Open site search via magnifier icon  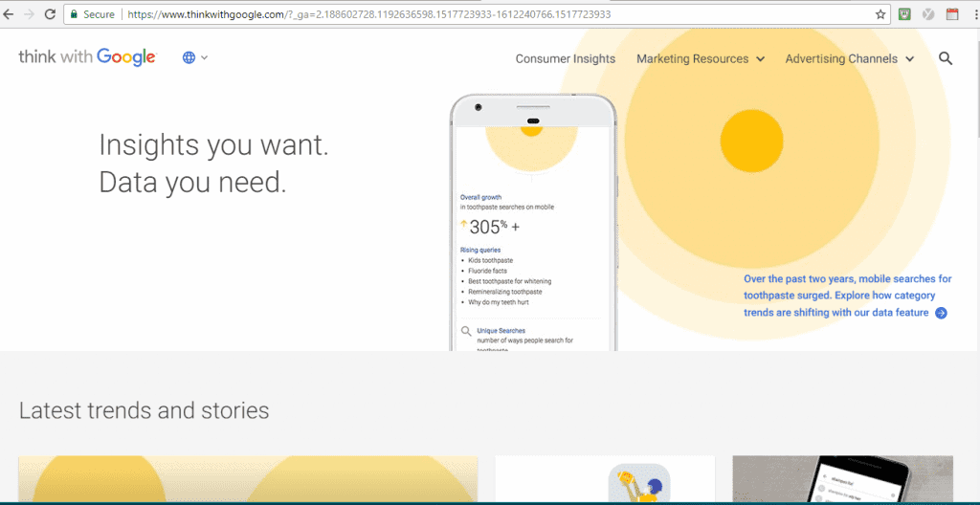point(946,58)
